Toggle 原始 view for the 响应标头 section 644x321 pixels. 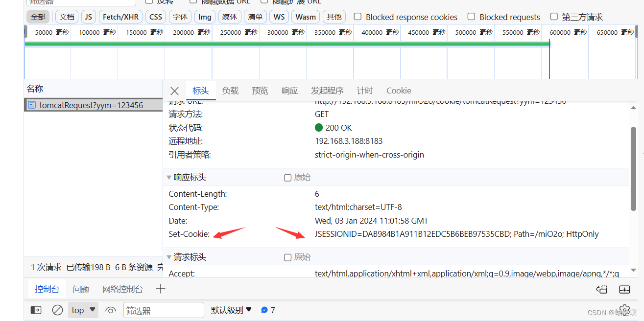point(287,178)
